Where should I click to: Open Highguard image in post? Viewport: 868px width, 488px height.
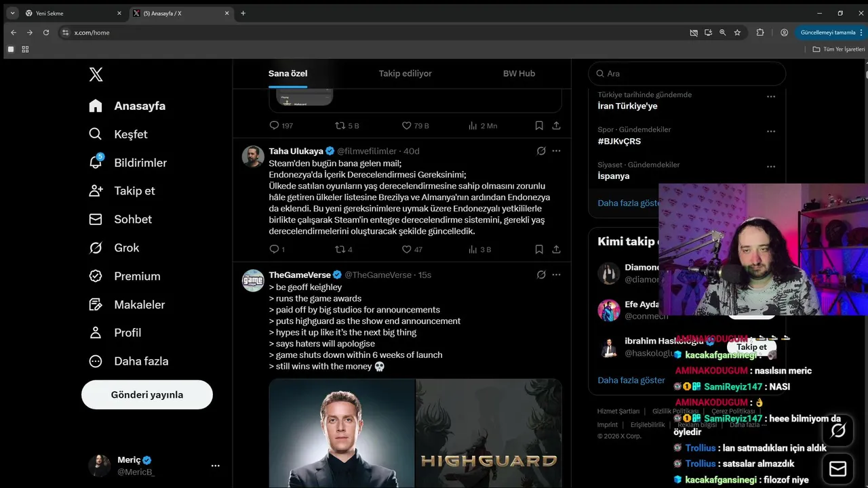click(x=489, y=433)
